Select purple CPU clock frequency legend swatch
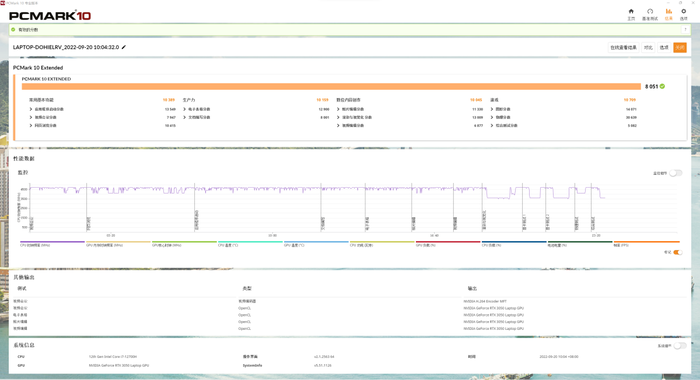Viewport: 700px width, 380px height. (x=52, y=242)
